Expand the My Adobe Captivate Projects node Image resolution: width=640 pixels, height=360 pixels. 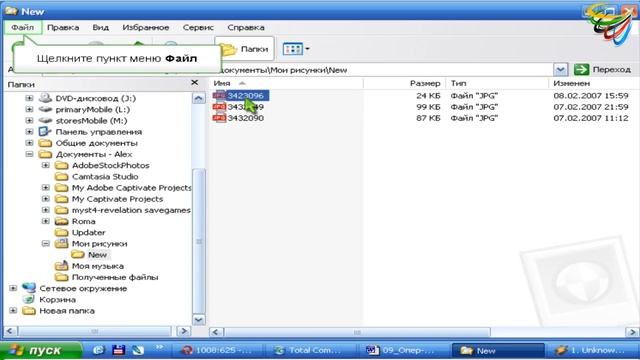click(x=45, y=188)
